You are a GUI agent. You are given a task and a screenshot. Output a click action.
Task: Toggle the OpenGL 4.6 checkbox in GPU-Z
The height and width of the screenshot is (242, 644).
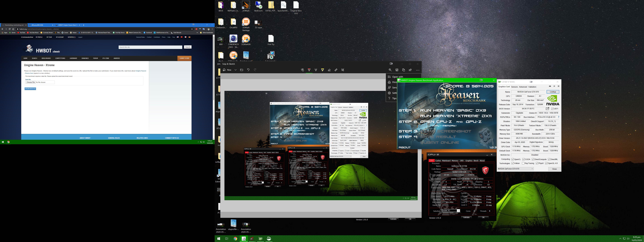[546, 163]
